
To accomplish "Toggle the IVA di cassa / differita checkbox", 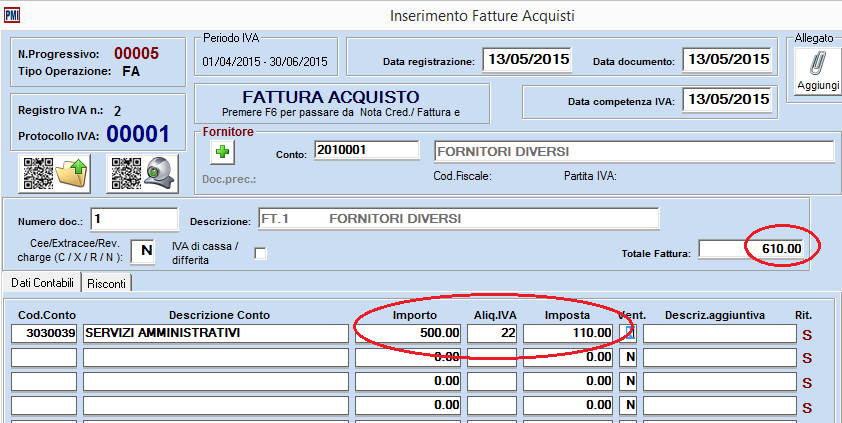I will click(261, 253).
